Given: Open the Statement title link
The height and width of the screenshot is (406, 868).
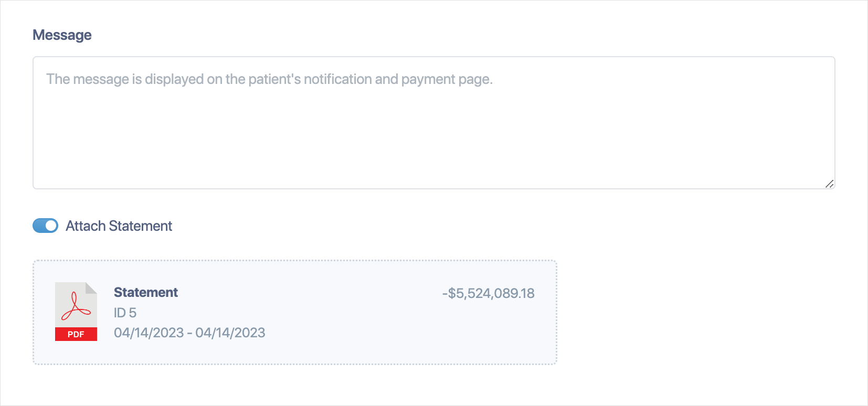Looking at the screenshot, I should pos(146,292).
